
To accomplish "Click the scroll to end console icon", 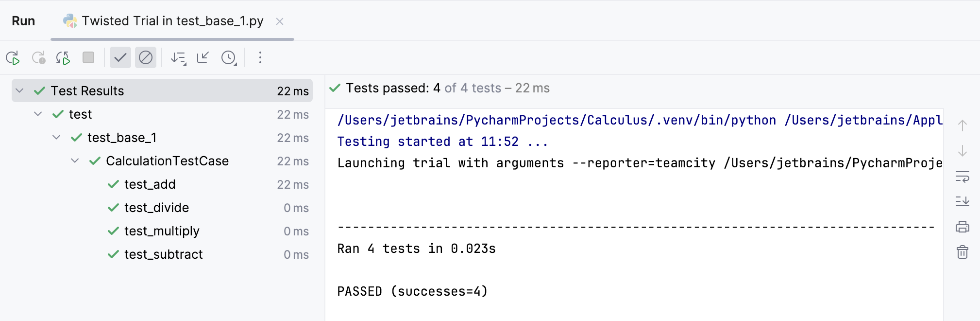I will click(x=962, y=202).
